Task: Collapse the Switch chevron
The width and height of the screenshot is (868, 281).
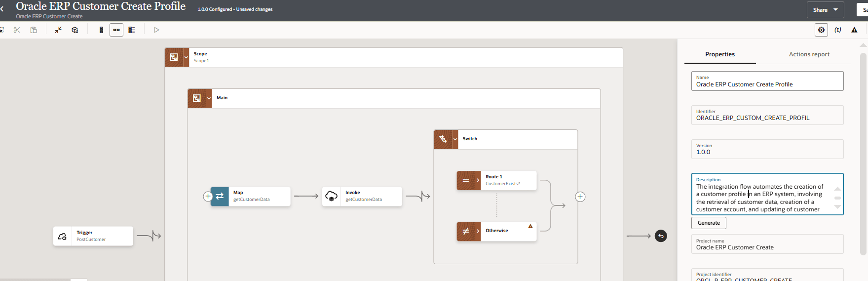Action: click(455, 139)
